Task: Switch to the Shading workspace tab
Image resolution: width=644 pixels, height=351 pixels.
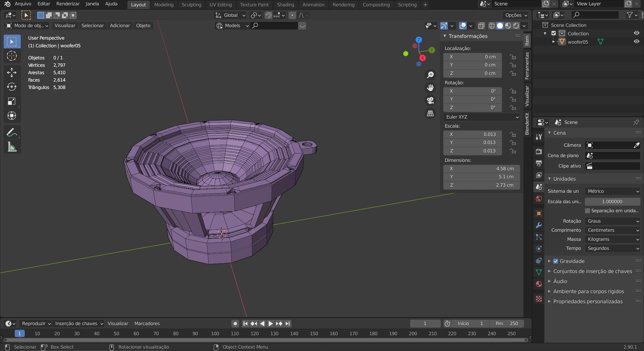Action: tap(285, 5)
